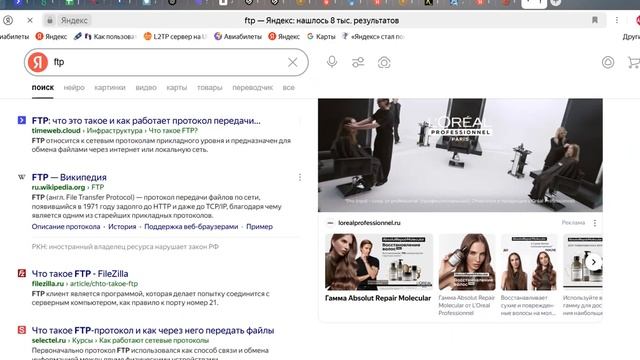Open the Авиабилеты bookmark with purple icon
Image resolution: width=640 pixels, height=360 pixels.
coord(238,36)
